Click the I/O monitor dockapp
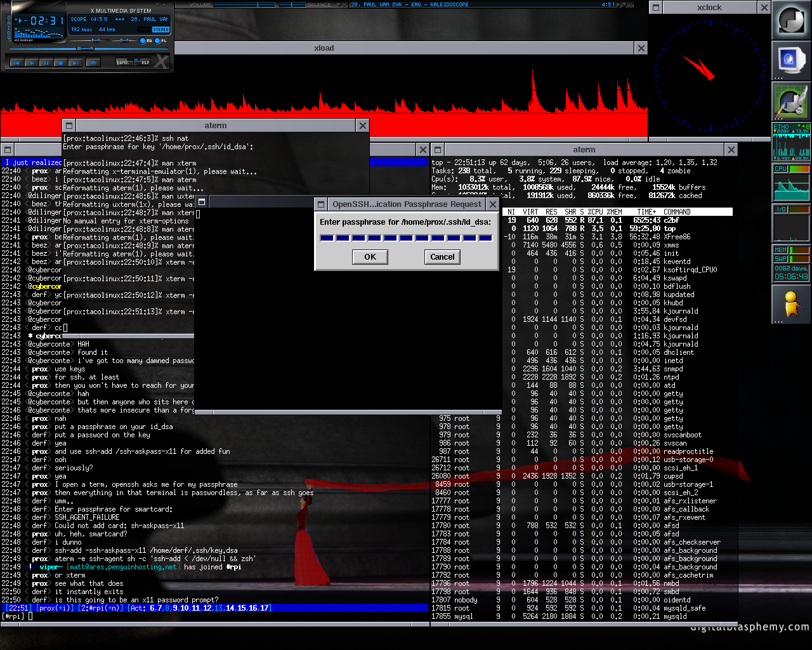 pyautogui.click(x=791, y=223)
